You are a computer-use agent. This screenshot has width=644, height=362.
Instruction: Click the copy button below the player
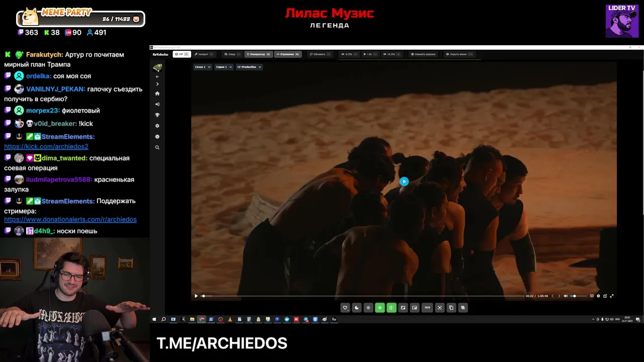pyautogui.click(x=451, y=308)
